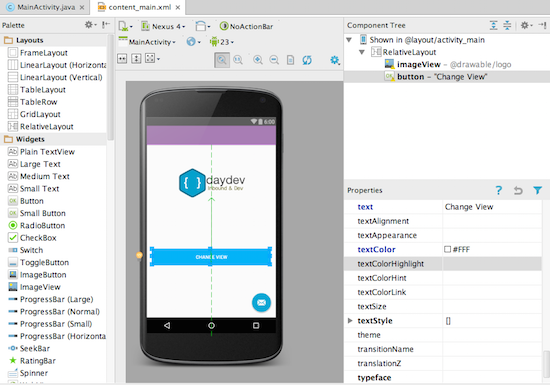Pick ProgressBar (Large) from the palette
550x385 pixels.
point(51,299)
